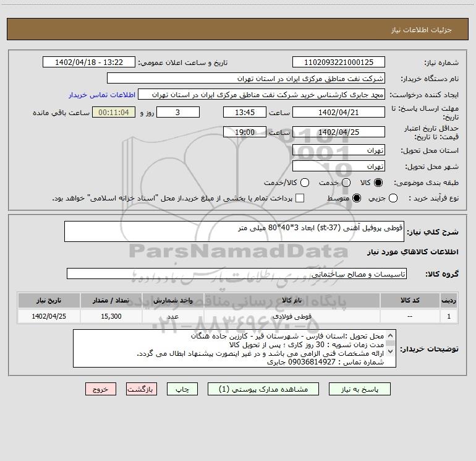This screenshot has height=461, width=476.
Task: Click the شرح کلی نیاز label
Action: (433, 232)
